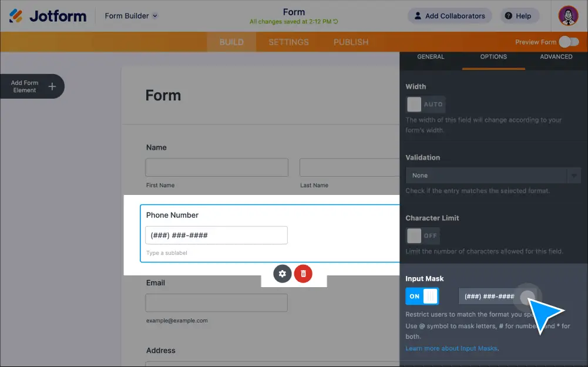Screen dimensions: 588x367
Task: Click the revert icon beside saved timestamp
Action: [x=335, y=22]
